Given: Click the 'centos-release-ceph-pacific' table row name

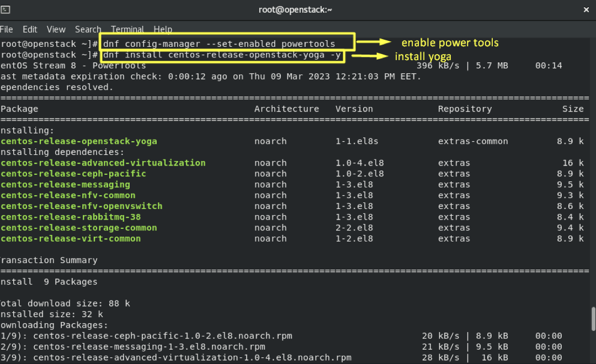Looking at the screenshot, I should point(73,174).
